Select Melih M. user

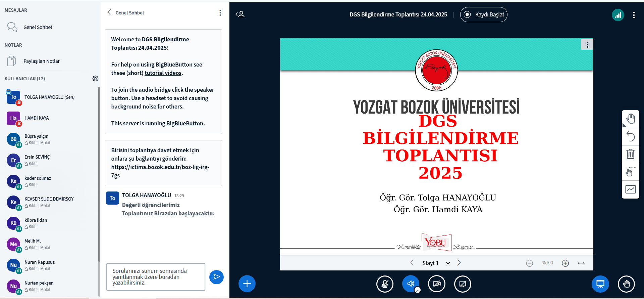click(50, 244)
